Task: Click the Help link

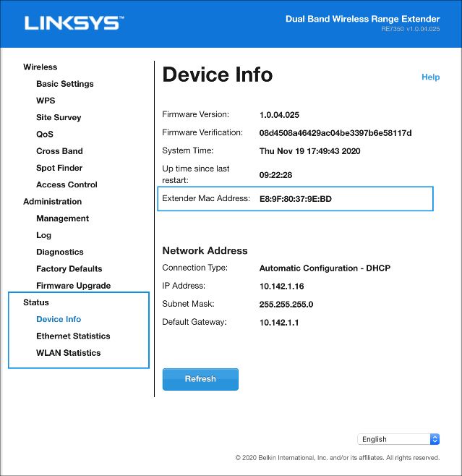Action: click(430, 77)
